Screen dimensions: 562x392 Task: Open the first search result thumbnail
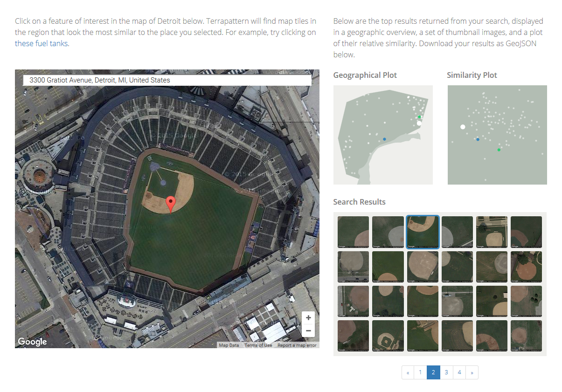pyautogui.click(x=354, y=232)
